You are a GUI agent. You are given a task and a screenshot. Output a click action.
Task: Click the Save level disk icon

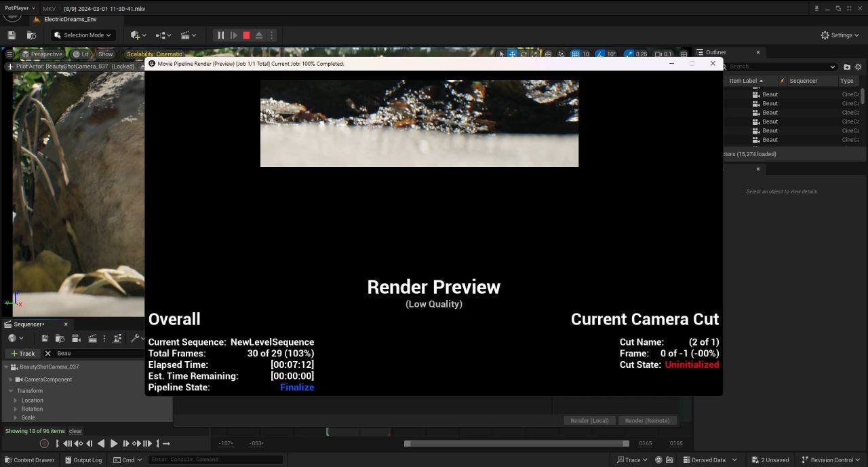(12, 35)
